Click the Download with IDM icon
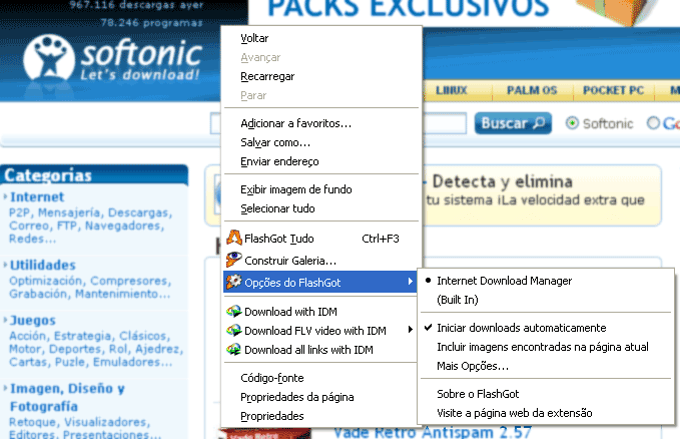This screenshot has height=439, width=680. 234,311
